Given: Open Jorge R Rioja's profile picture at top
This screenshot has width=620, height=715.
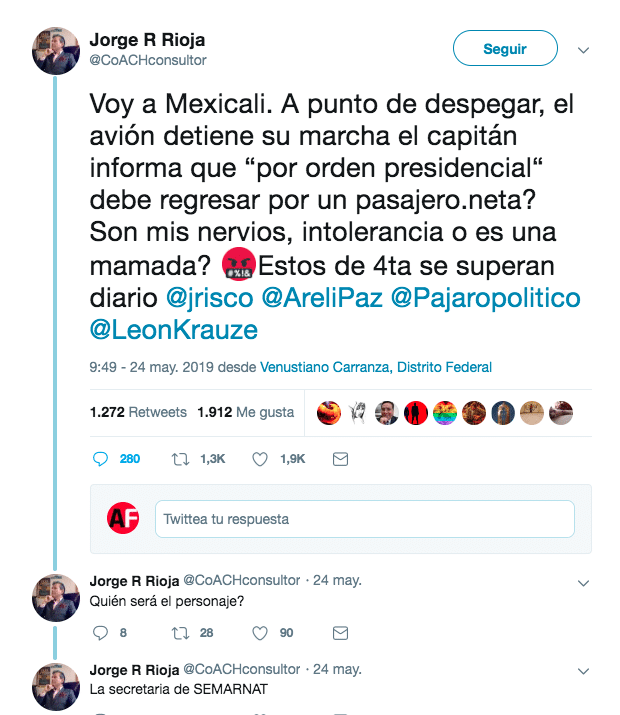Looking at the screenshot, I should [56, 51].
